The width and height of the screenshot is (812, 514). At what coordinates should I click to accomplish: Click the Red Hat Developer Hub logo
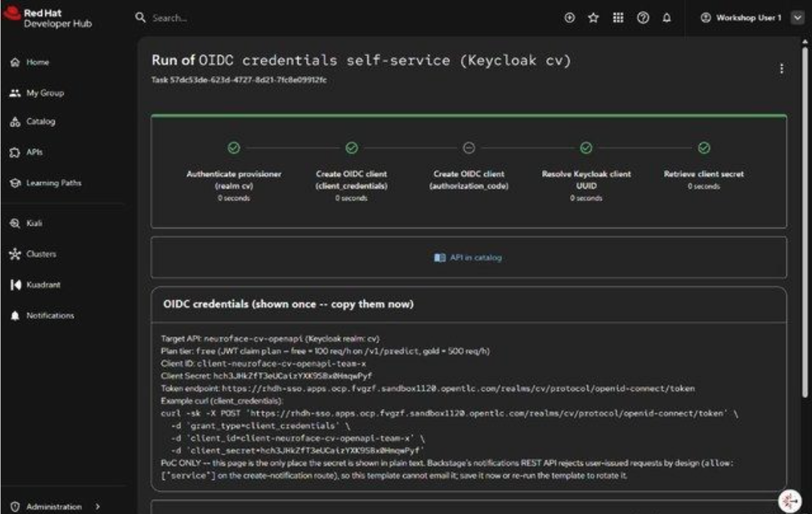pyautogui.click(x=47, y=17)
